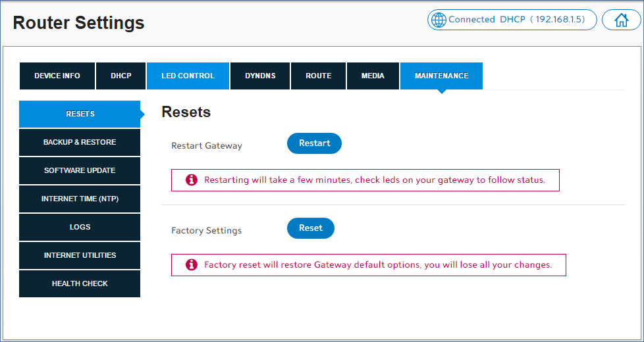Go to Software Update sidebar section
644x342 pixels.
coord(80,170)
